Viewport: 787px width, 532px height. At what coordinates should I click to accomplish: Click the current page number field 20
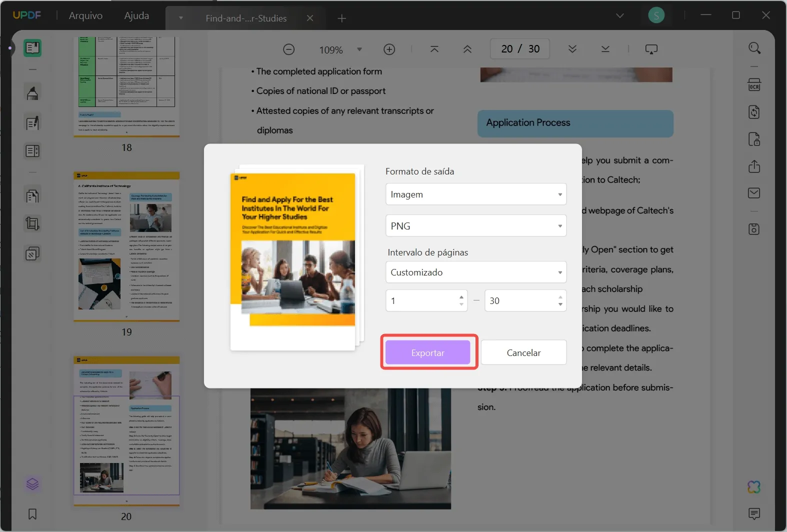[507, 49]
